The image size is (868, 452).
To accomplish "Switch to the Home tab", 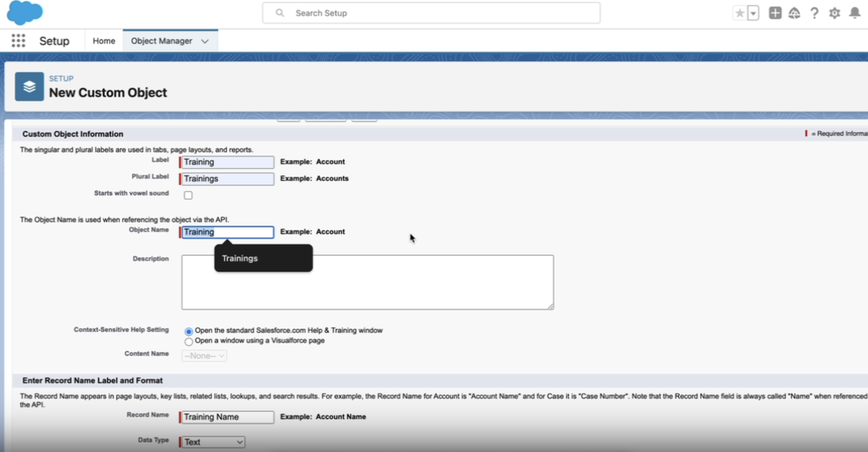I will (x=104, y=41).
